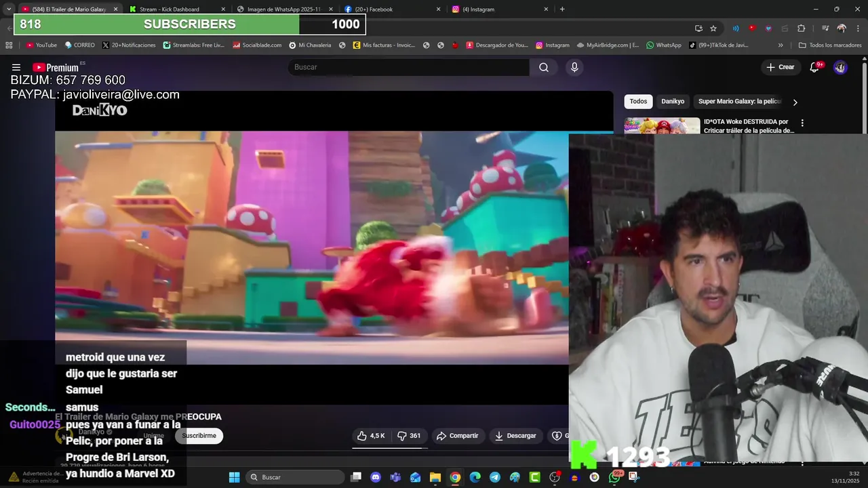Open the 20+Notificaciones X bookmark
The height and width of the screenshot is (488, 868).
pyautogui.click(x=129, y=45)
